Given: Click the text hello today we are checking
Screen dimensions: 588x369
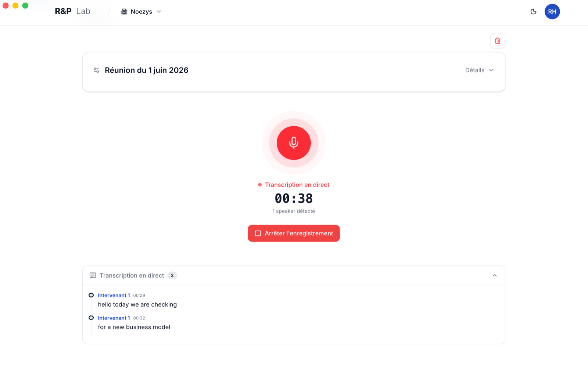Looking at the screenshot, I should (137, 304).
